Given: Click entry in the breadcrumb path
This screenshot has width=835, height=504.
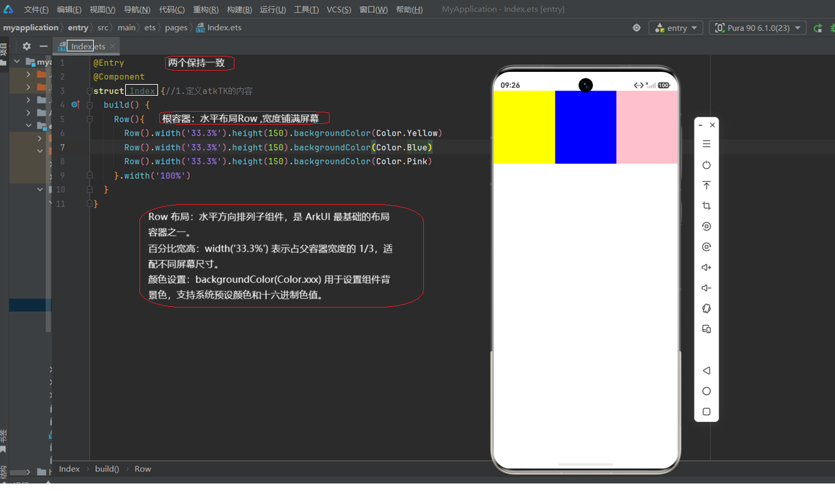Looking at the screenshot, I should (x=78, y=28).
